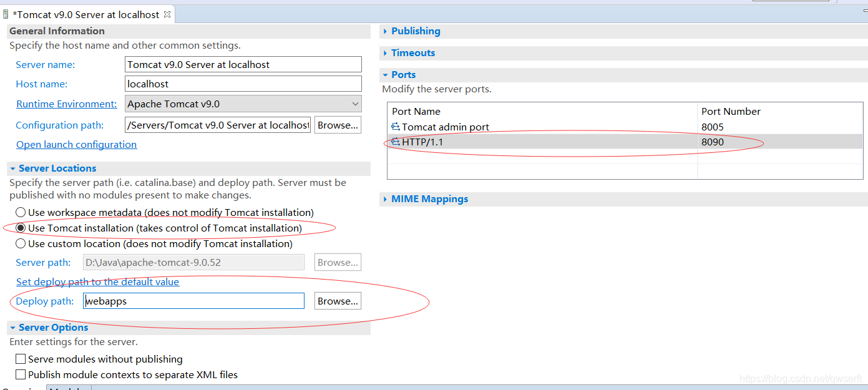Collapse the Ports section
This screenshot has height=390, width=868.
(385, 75)
